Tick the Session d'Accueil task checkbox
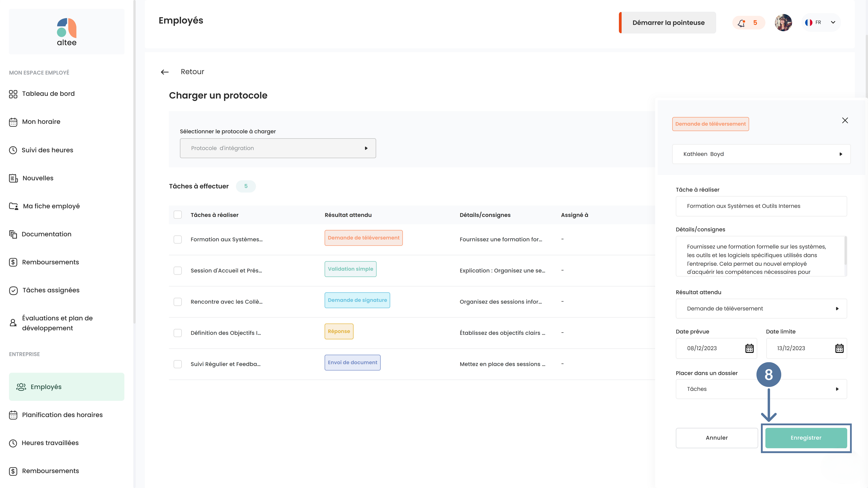868x488 pixels. [x=178, y=271]
